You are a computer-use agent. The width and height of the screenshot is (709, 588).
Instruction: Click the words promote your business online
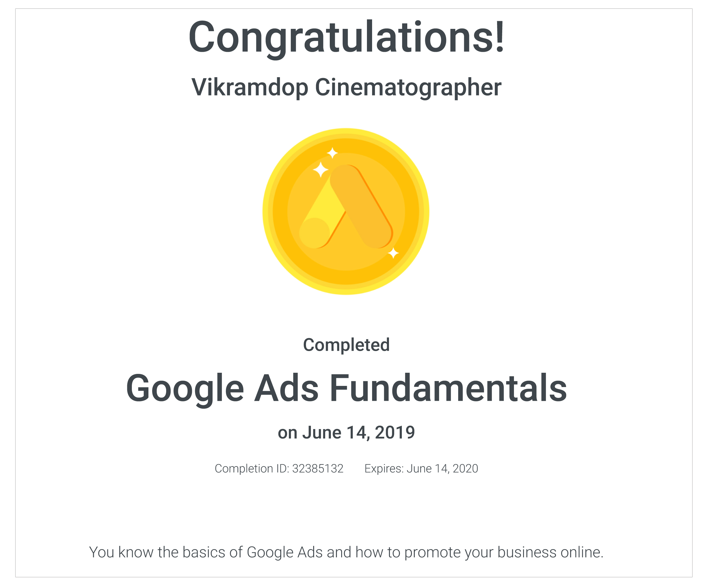coord(504,553)
